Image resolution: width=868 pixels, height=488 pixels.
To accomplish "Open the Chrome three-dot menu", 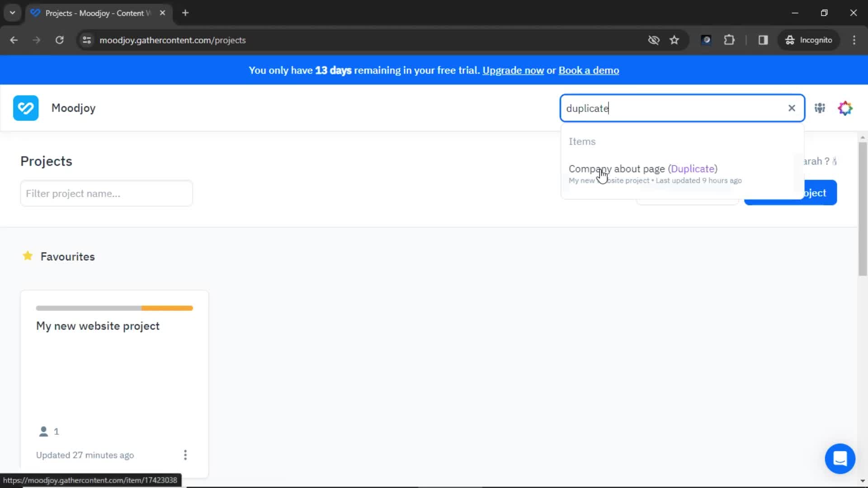I will (x=854, y=40).
